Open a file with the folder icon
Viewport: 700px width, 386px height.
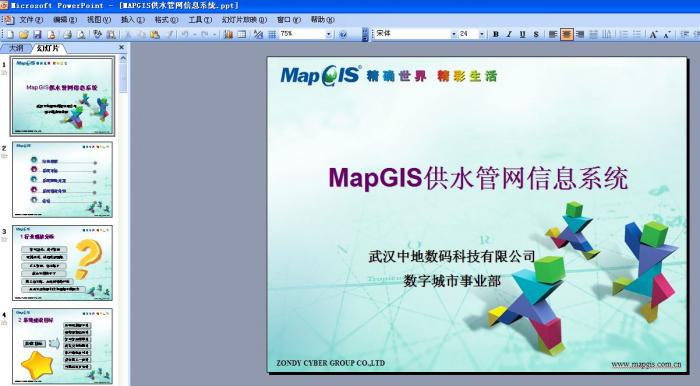click(x=24, y=34)
